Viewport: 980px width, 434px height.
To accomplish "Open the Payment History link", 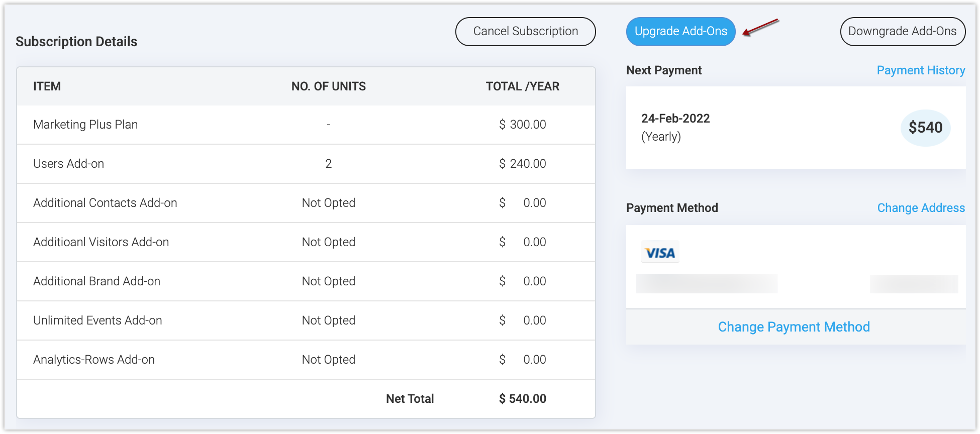I will click(x=921, y=70).
